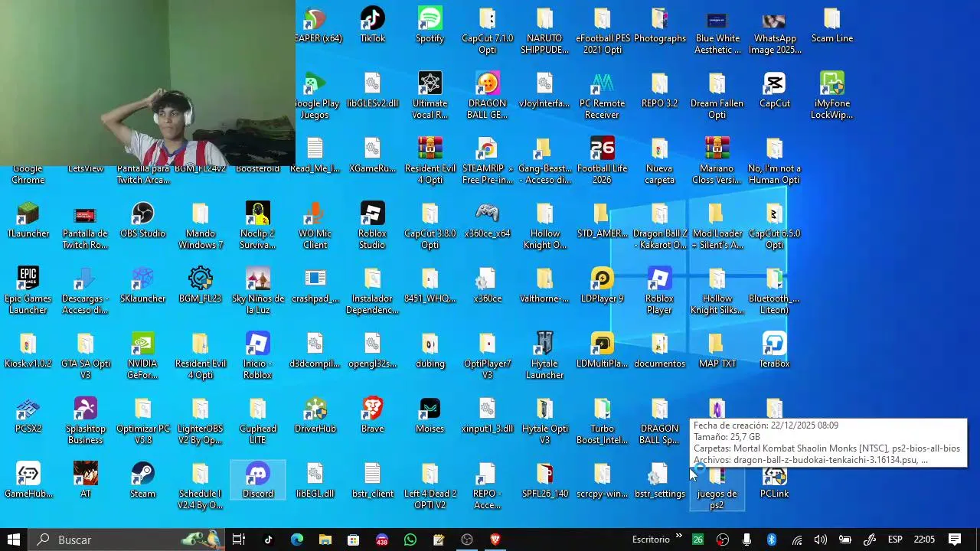Open Splashtop Business shortcut

point(85,421)
